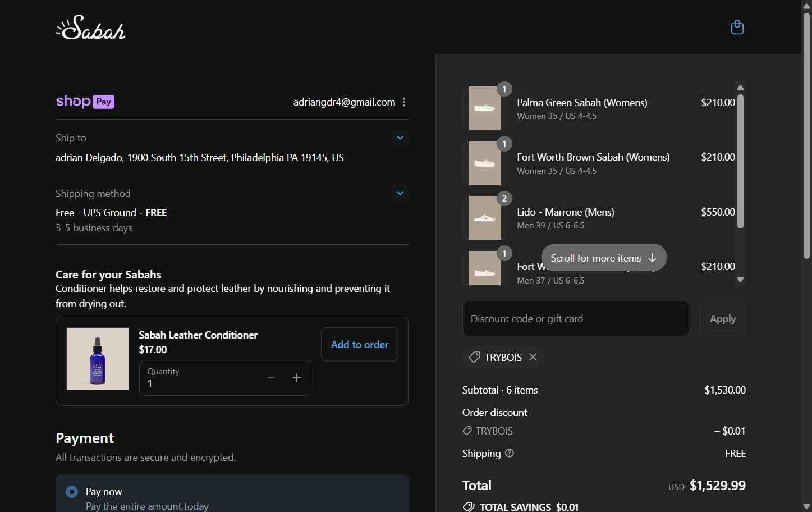Screen dimensions: 812x512
Task: Show shipping info help icon
Action: [510, 453]
